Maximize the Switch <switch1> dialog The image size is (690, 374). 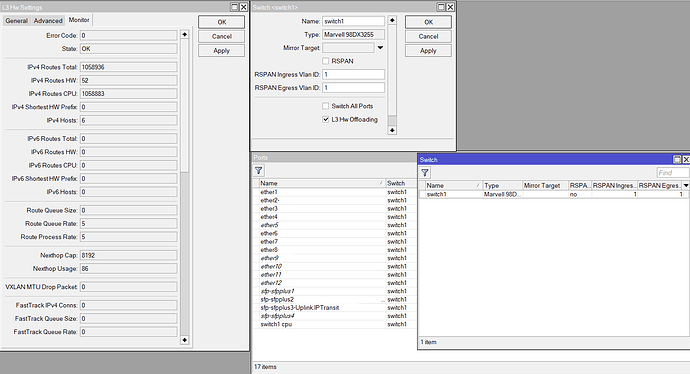tap(441, 7)
